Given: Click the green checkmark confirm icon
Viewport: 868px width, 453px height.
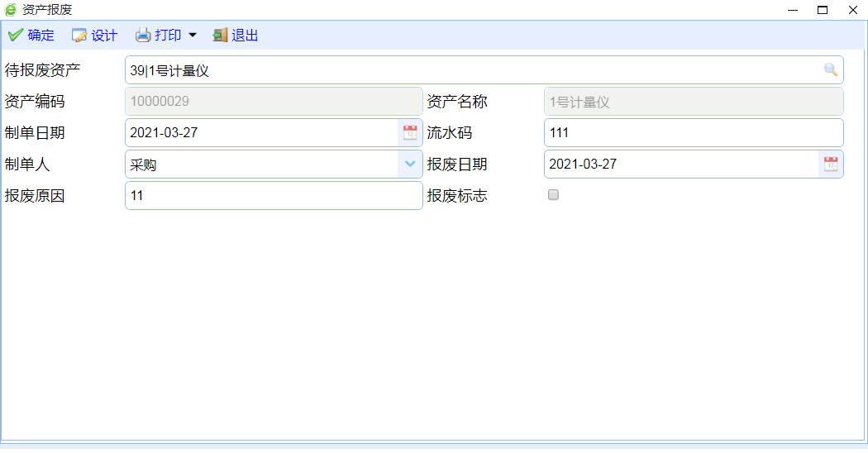Looking at the screenshot, I should point(15,36).
